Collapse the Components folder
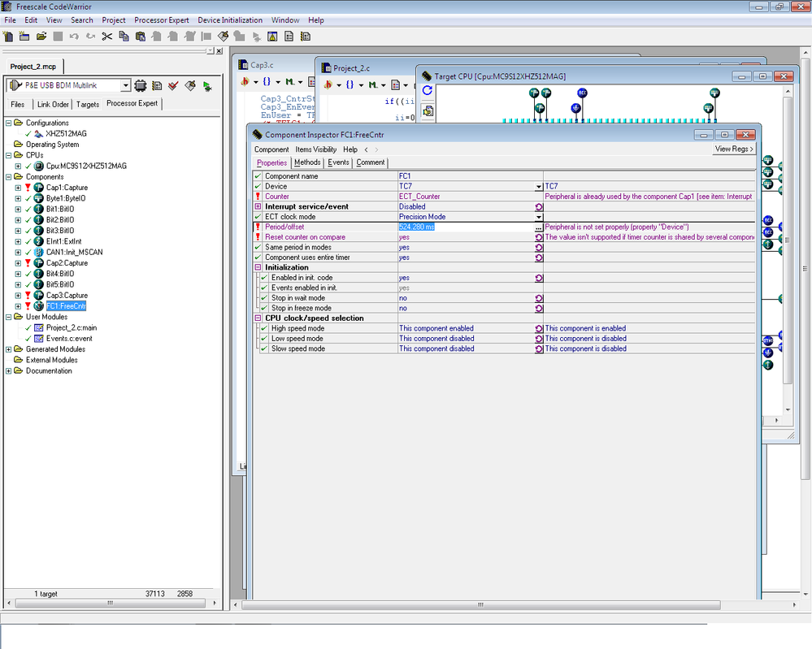Image resolution: width=812 pixels, height=649 pixels. pos(8,176)
